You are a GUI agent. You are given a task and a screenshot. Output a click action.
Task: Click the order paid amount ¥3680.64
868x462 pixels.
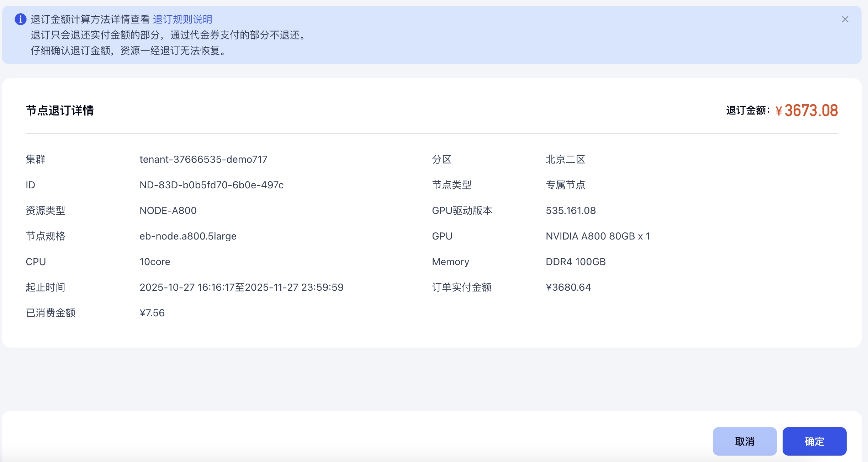pos(568,287)
